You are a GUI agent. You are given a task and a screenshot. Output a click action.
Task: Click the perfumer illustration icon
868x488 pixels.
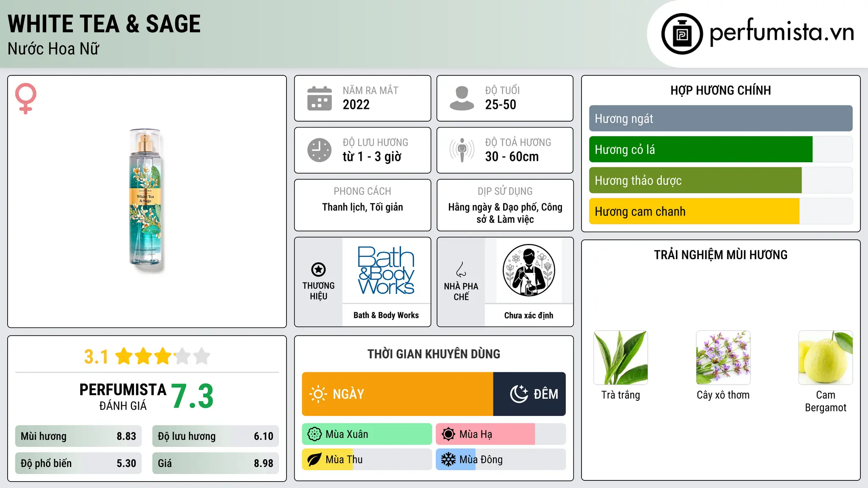click(529, 270)
